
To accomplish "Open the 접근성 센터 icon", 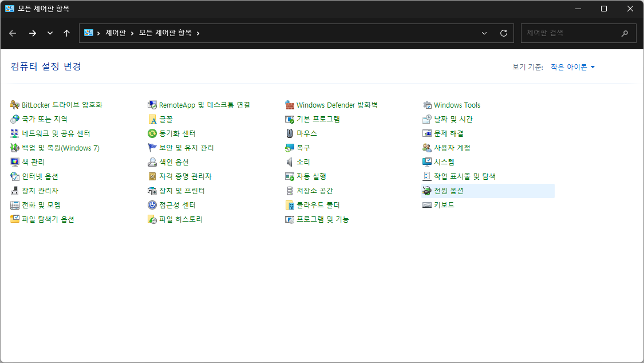I will pos(152,205).
